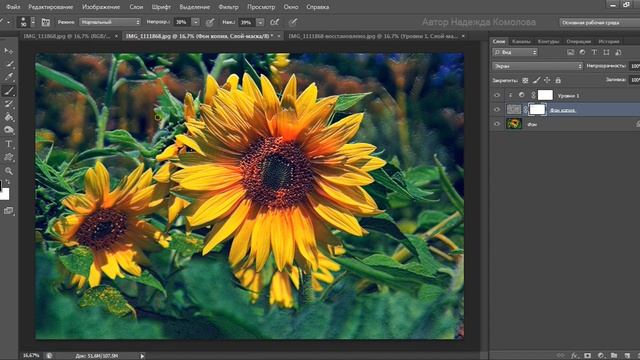Switch to the Операции panel tab

[x=578, y=41]
